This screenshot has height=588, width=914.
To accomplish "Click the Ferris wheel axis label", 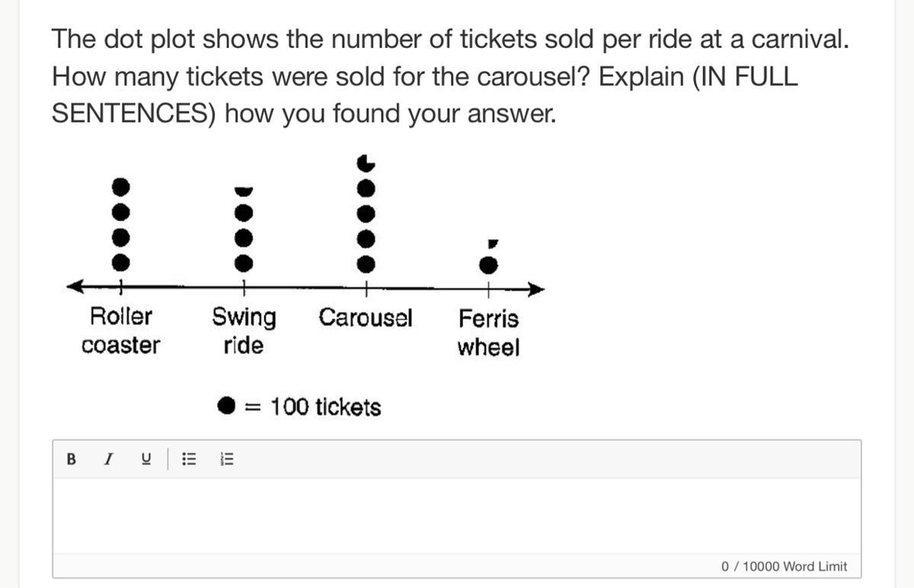I will tap(488, 333).
